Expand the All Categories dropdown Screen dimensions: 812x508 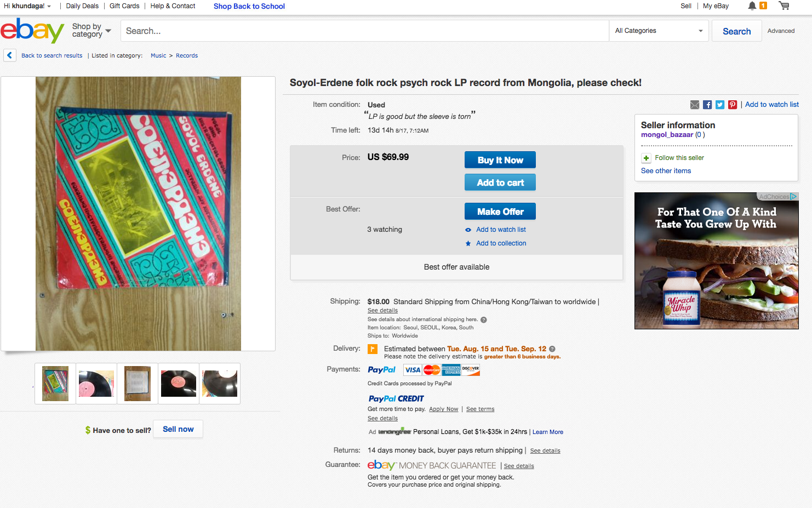click(659, 31)
